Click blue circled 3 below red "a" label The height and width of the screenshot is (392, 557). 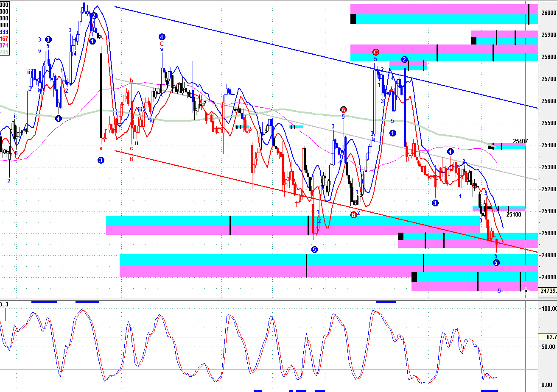[x=101, y=160]
